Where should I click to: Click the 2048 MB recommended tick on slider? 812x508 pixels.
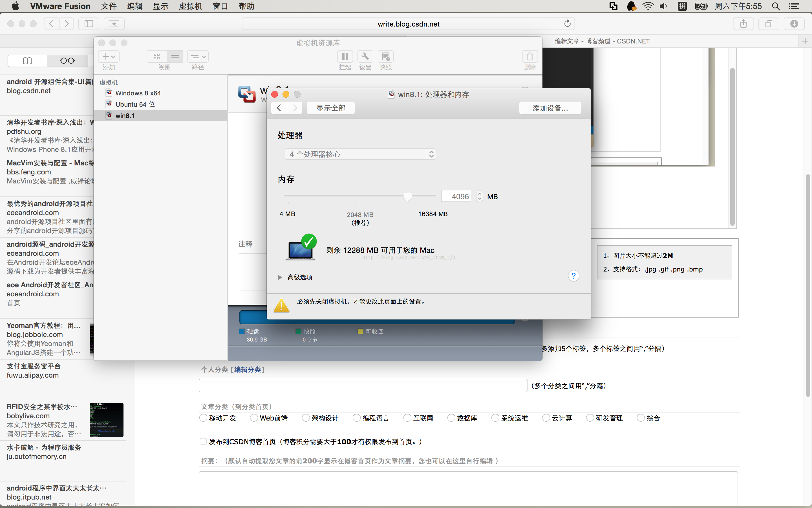[x=360, y=203]
